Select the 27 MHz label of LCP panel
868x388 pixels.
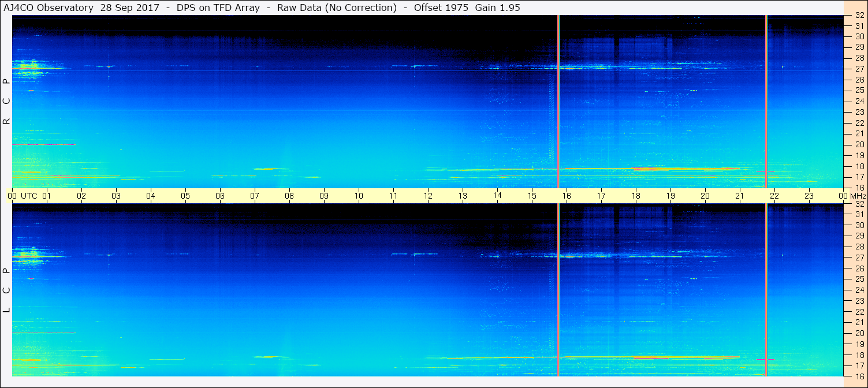(x=859, y=258)
